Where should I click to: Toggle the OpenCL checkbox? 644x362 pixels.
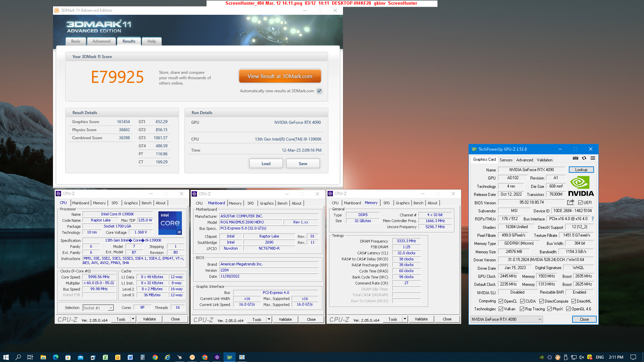tap(501, 301)
